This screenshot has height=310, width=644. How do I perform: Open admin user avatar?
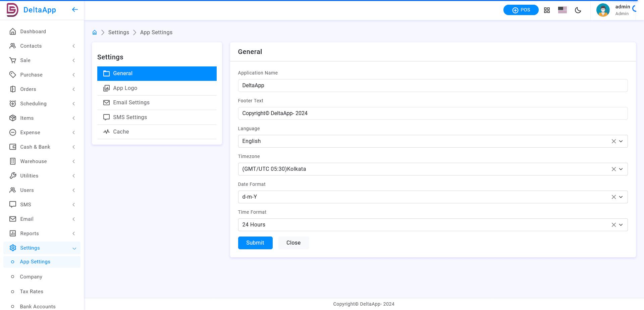coord(603,10)
